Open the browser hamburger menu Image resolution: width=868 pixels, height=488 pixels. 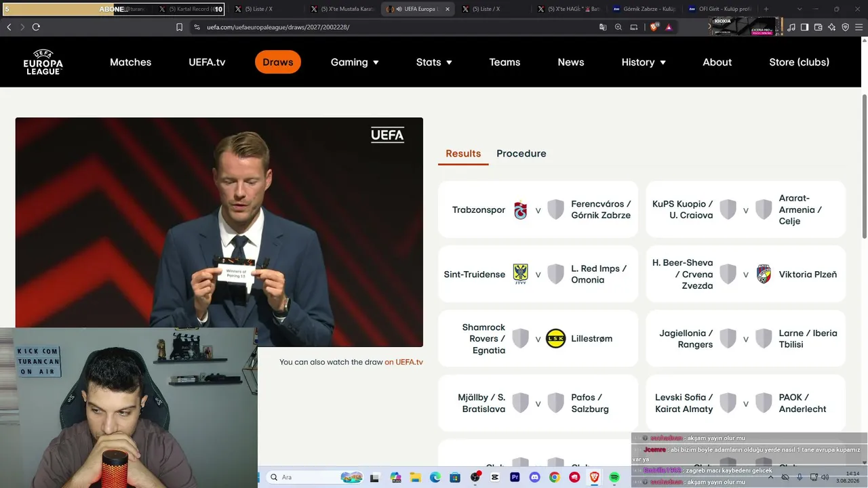coord(859,27)
